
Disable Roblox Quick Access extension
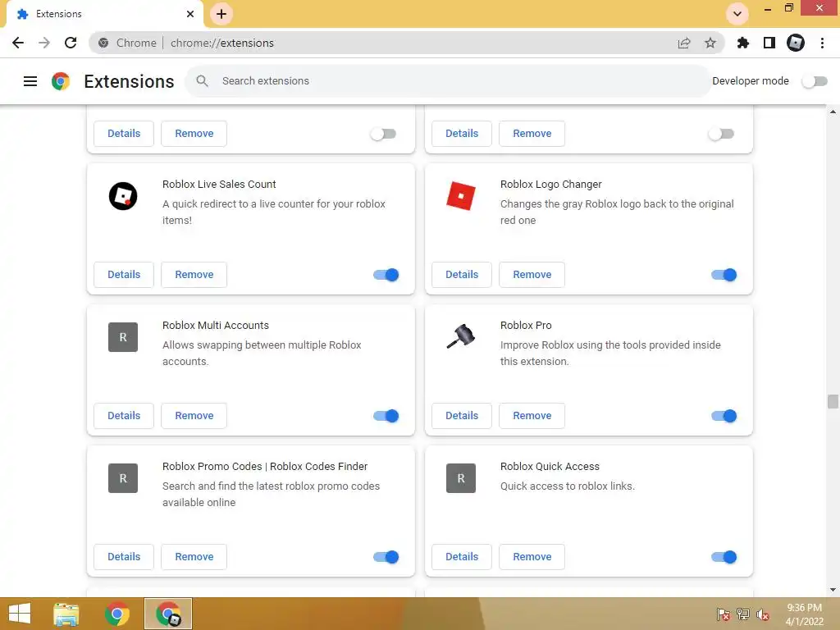click(724, 557)
